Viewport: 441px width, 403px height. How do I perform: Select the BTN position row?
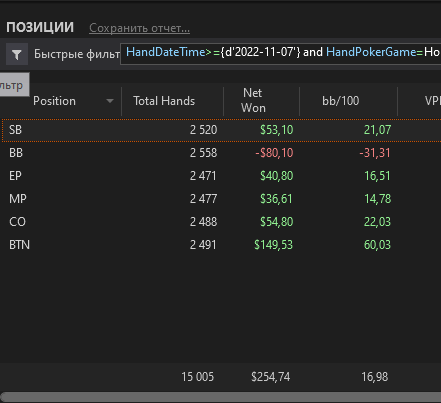[x=221, y=245]
